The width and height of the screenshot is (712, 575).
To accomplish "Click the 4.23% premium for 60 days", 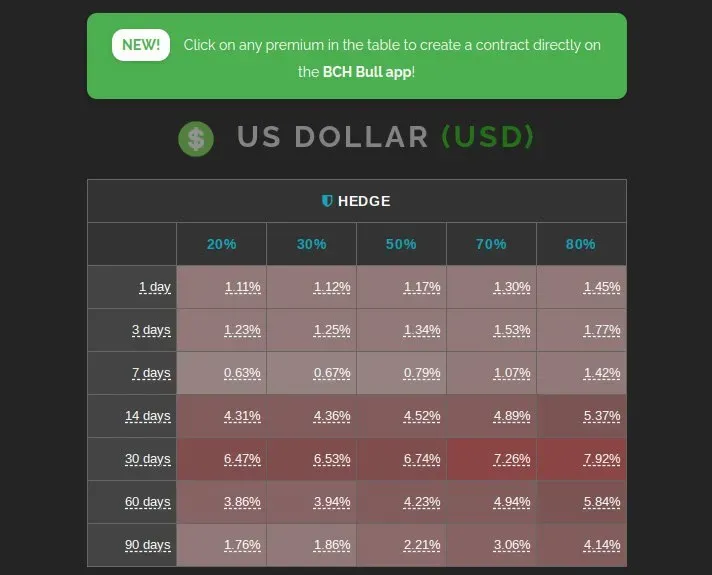I will [x=422, y=502].
